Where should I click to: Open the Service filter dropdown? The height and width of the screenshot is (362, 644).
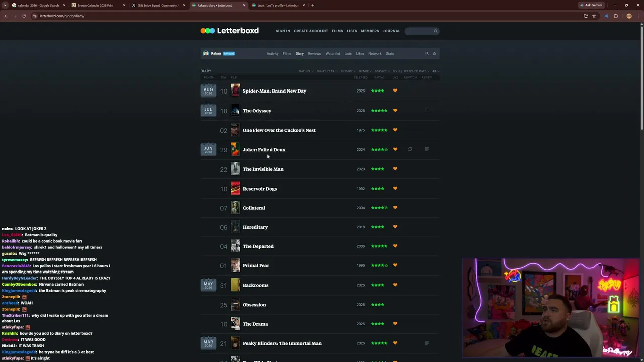[382, 71]
